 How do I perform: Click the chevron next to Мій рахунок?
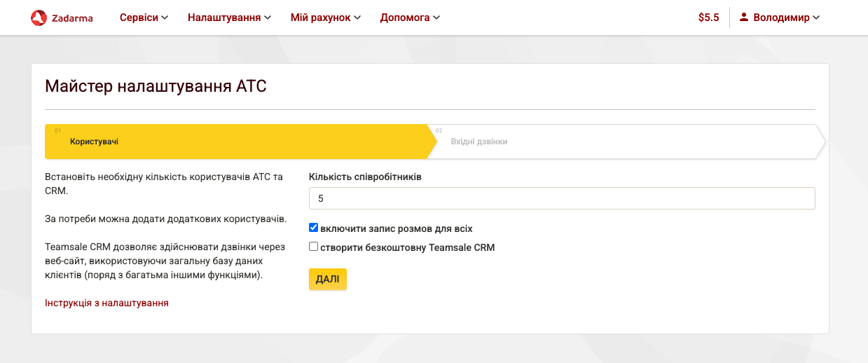357,18
